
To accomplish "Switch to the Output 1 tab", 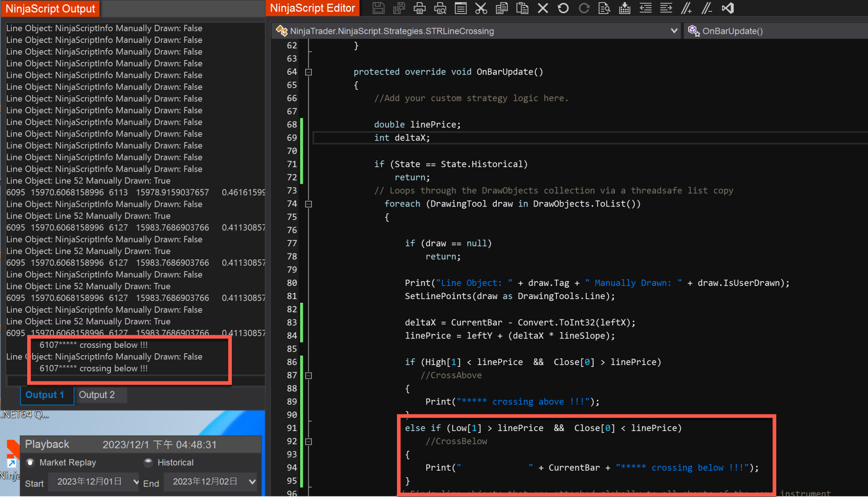I will pos(44,395).
